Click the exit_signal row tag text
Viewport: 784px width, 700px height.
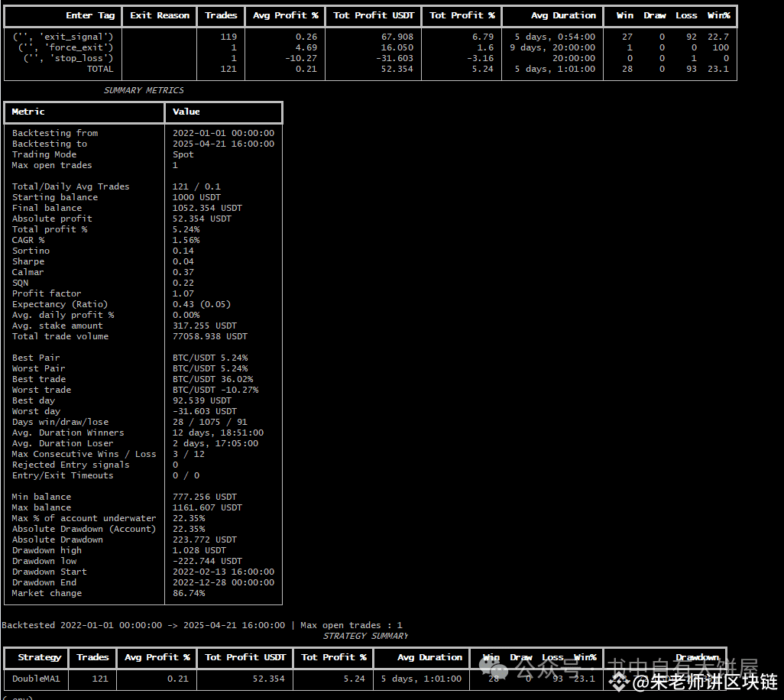63,37
